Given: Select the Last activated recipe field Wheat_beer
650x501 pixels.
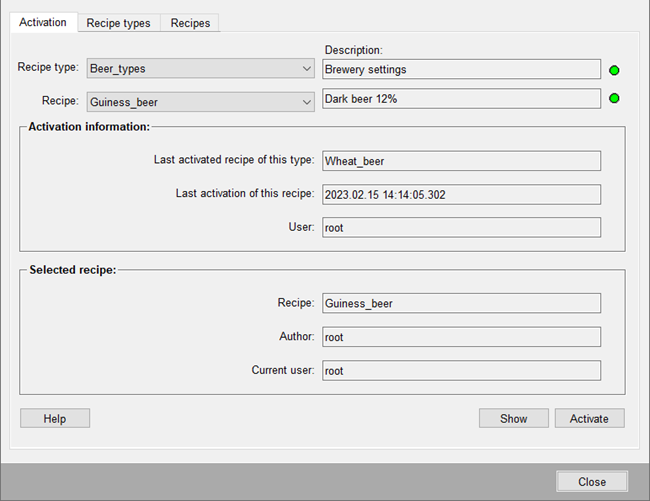Looking at the screenshot, I should [x=461, y=161].
